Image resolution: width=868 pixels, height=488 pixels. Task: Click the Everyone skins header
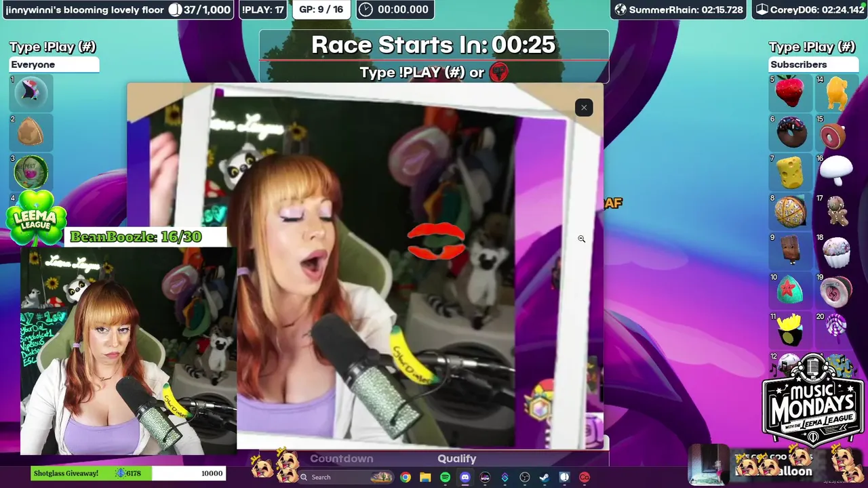pos(54,64)
